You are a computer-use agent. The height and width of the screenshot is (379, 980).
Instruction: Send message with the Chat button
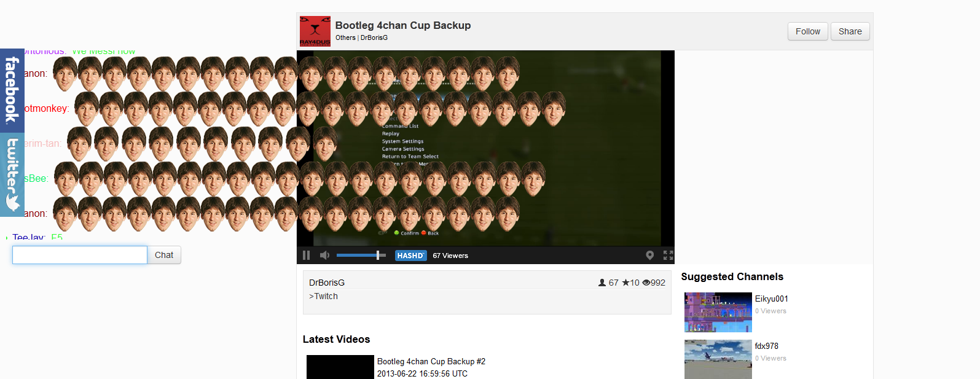[x=164, y=255]
